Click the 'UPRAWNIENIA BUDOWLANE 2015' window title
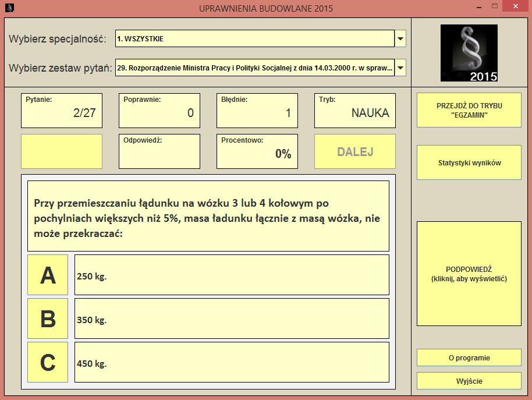This screenshot has height=400, width=532. click(x=266, y=9)
